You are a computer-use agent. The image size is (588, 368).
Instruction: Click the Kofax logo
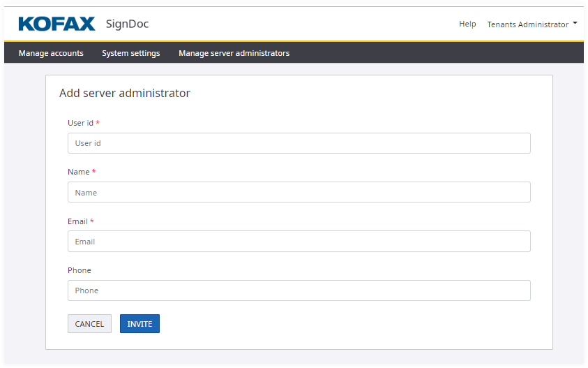coord(56,24)
